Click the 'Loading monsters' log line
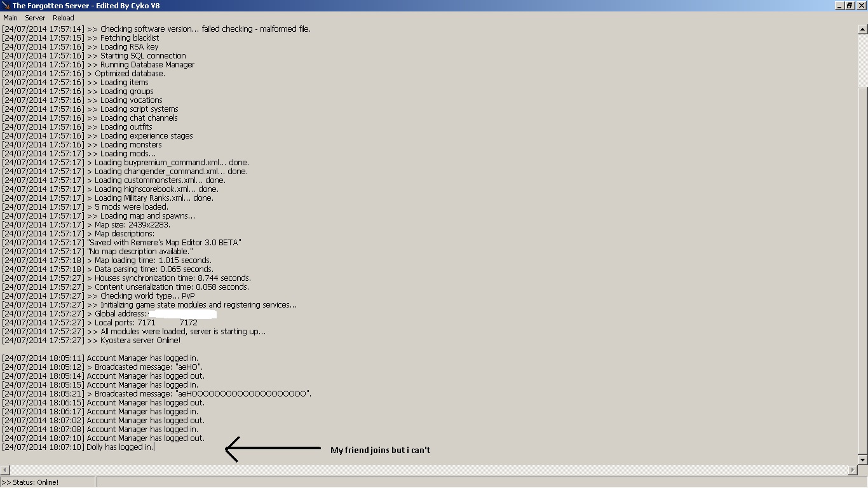This screenshot has height=488, width=868. tap(82, 145)
